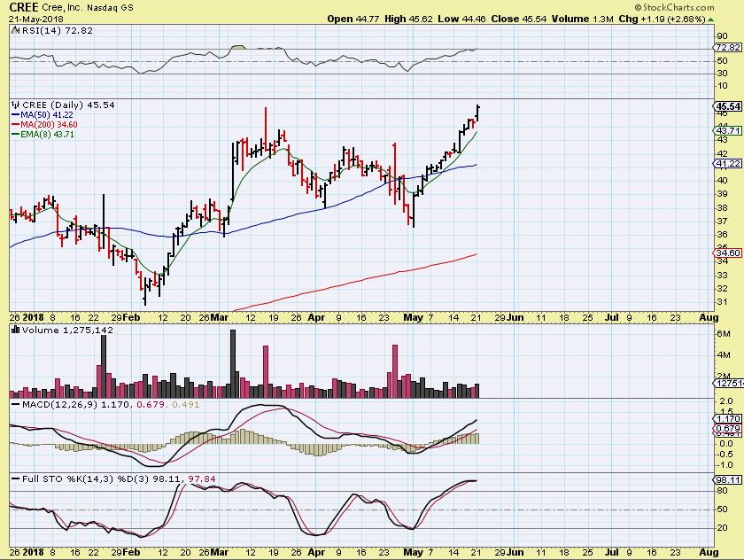
Task: Click the 0.491 MACD histogram value label
Action: pos(185,404)
